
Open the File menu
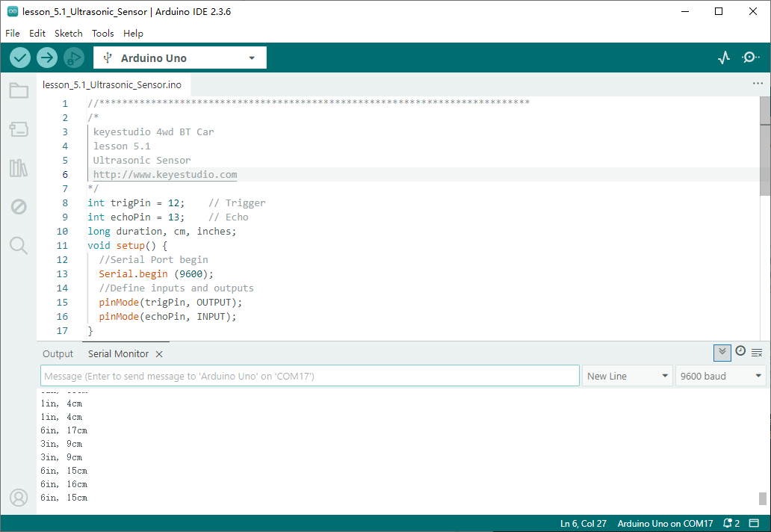point(12,34)
